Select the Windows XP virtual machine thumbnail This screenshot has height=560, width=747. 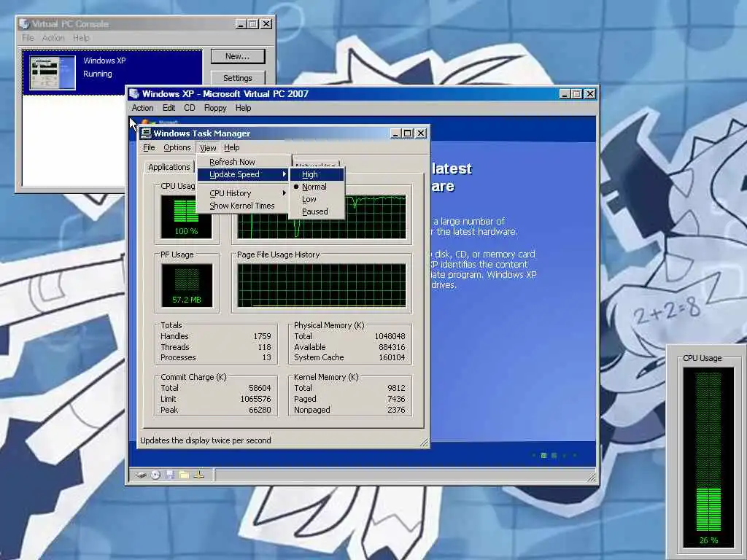53,73
